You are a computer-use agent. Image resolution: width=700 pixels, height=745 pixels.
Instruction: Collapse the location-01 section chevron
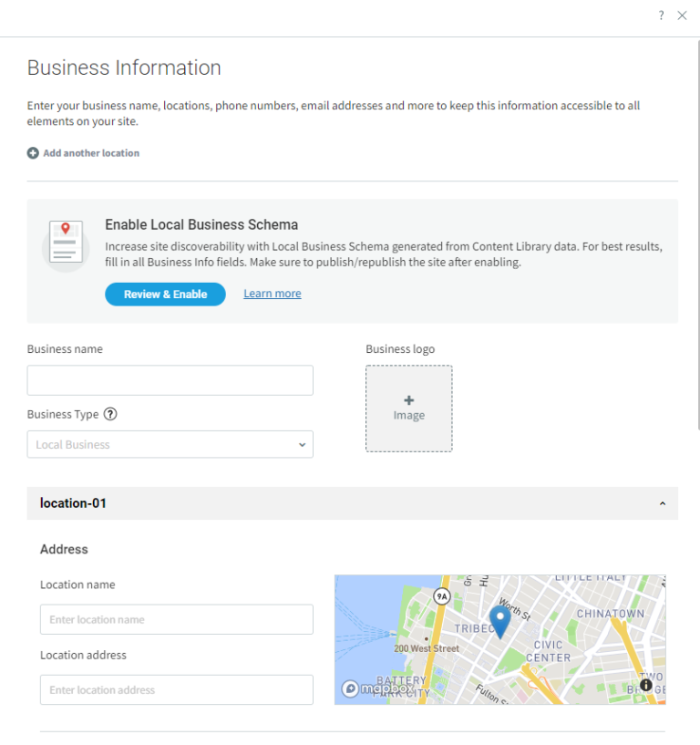(664, 502)
